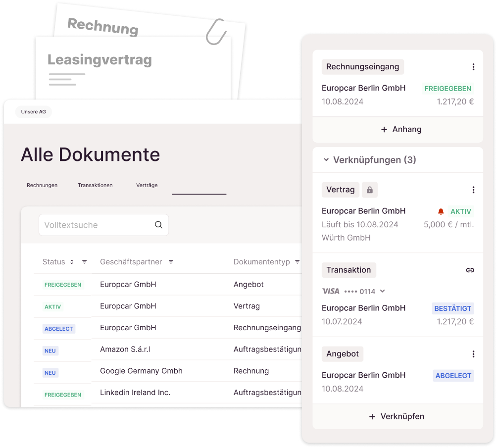497x448 pixels.
Task: Click filter icon beside Status header
Action: pyautogui.click(x=84, y=262)
